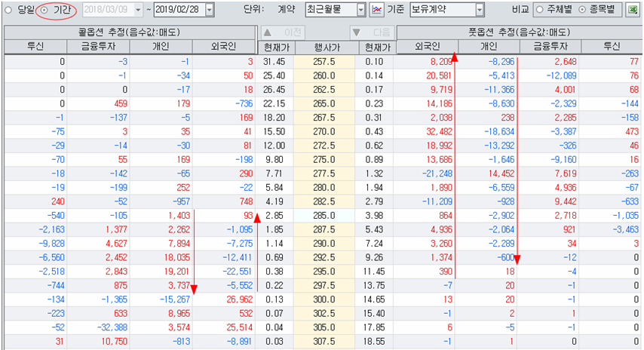Expand the 최근월물 combo box
Screen dimensions: 644x350
(x=361, y=10)
